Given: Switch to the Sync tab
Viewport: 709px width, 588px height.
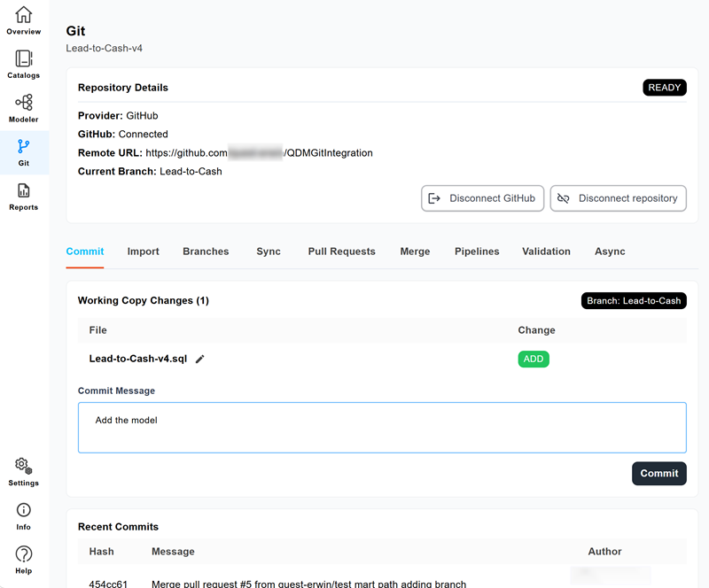Looking at the screenshot, I should [x=269, y=251].
